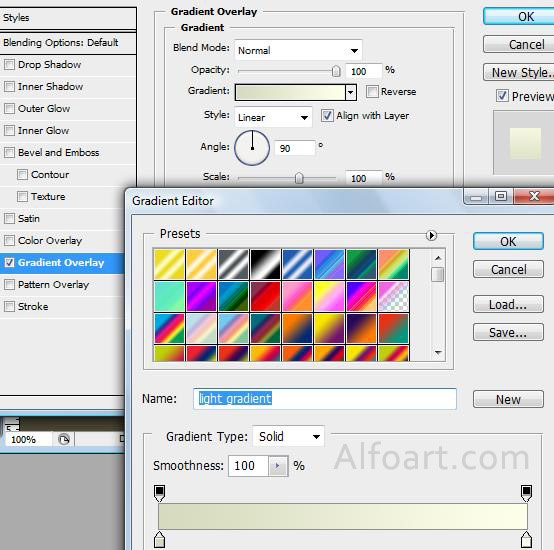This screenshot has width=554, height=550.
Task: Select the solid mint green preset
Action: point(169,296)
